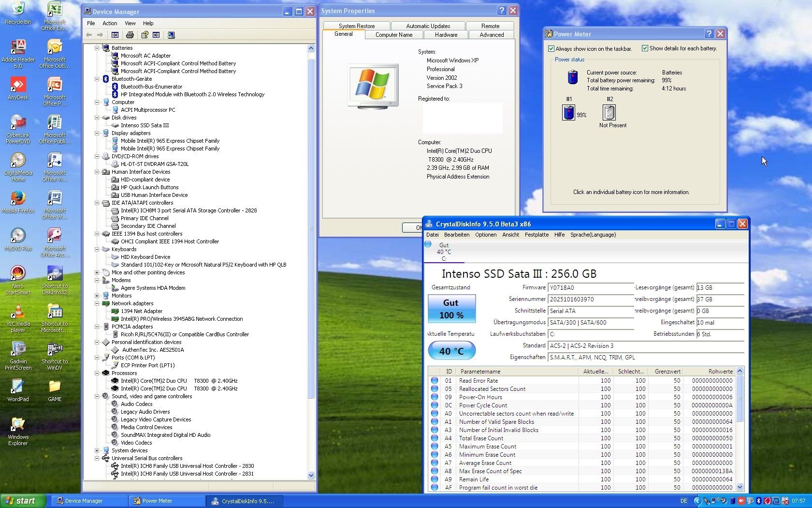The width and height of the screenshot is (812, 508).
Task: Collapse the Batteries tree node
Action: point(97,48)
